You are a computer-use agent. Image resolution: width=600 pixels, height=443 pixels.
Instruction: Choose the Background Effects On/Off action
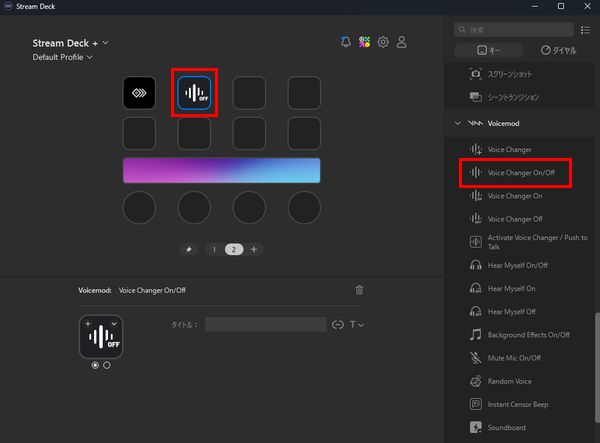tap(518, 335)
